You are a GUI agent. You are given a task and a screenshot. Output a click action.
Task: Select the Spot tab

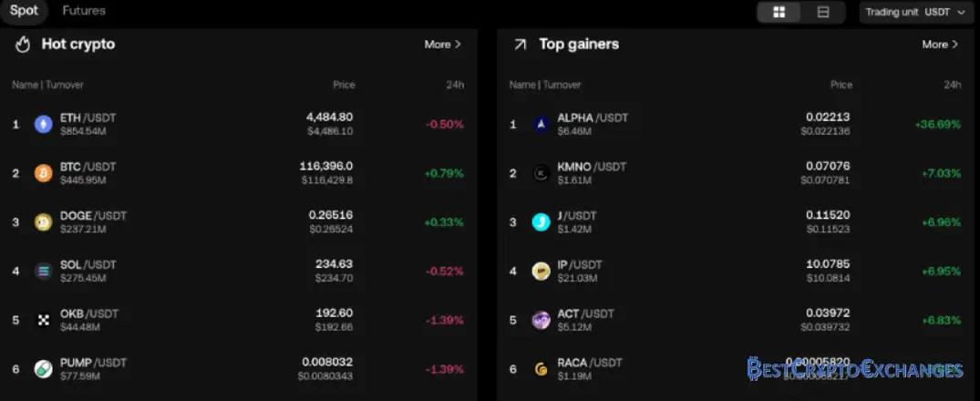24,11
